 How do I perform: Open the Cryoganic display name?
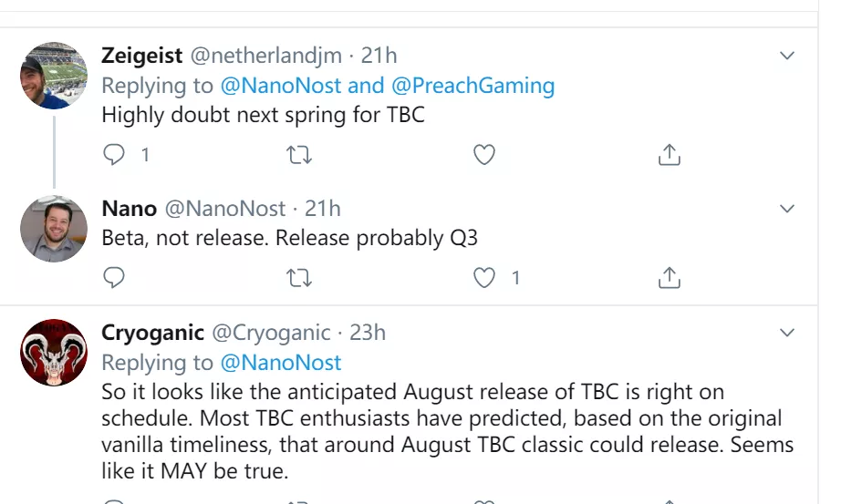tap(152, 333)
